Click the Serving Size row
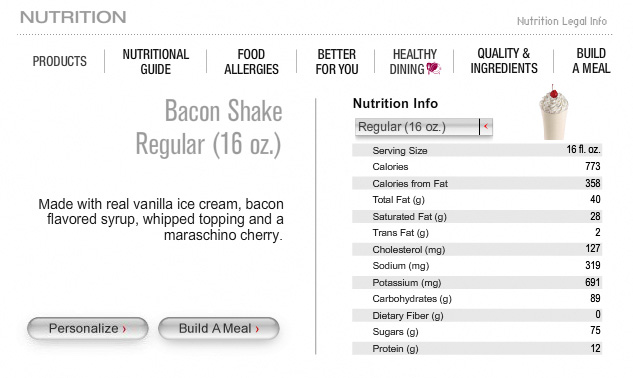633x378 pixels. [477, 150]
